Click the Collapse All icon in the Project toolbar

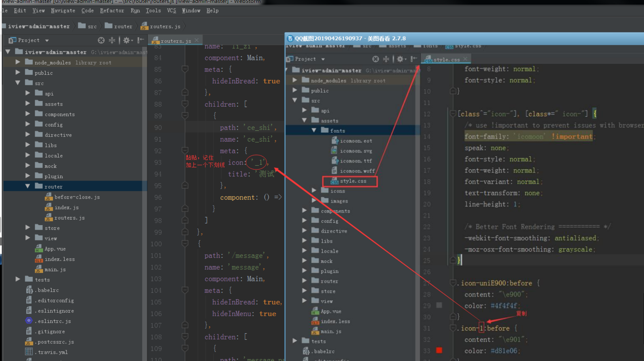click(112, 40)
